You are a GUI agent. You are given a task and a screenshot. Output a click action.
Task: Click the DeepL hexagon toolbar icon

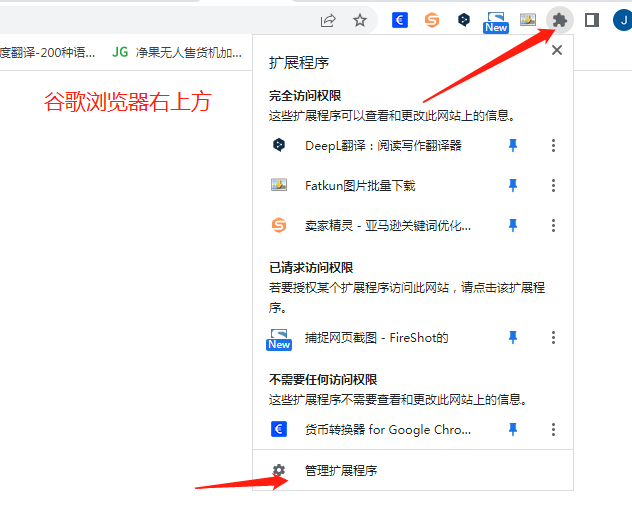point(464,20)
